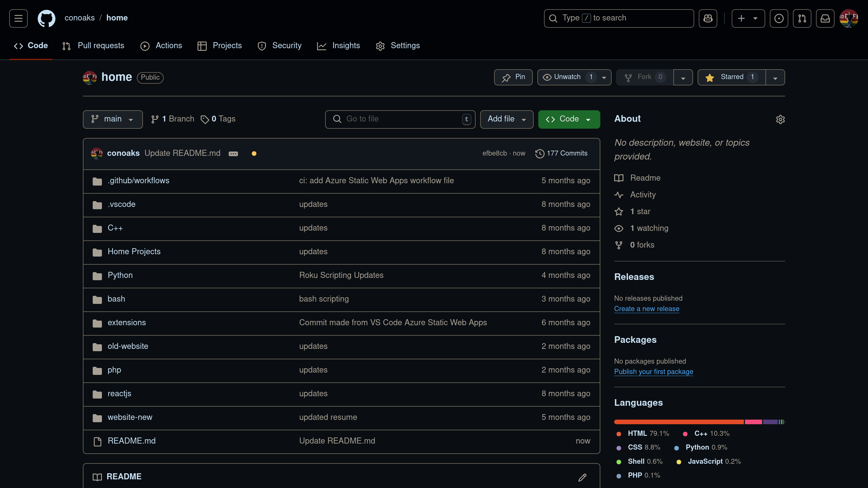The image size is (868, 488).
Task: Open the Settings tab
Action: pyautogui.click(x=398, y=46)
